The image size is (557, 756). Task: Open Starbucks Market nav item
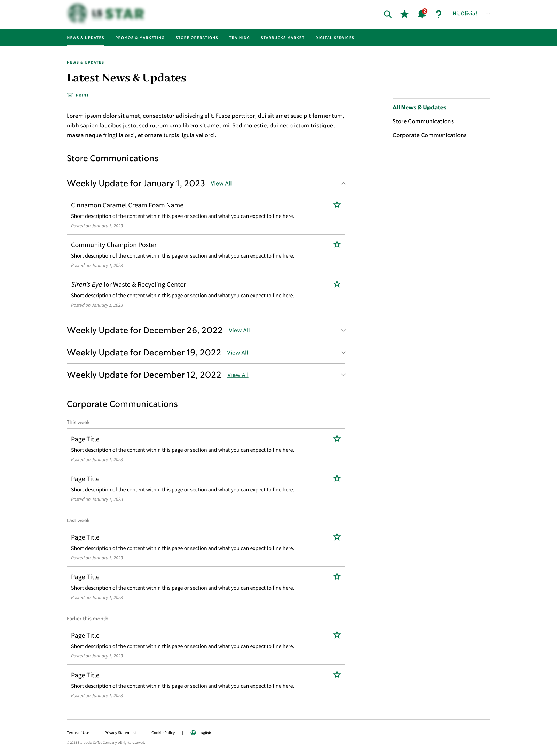283,38
